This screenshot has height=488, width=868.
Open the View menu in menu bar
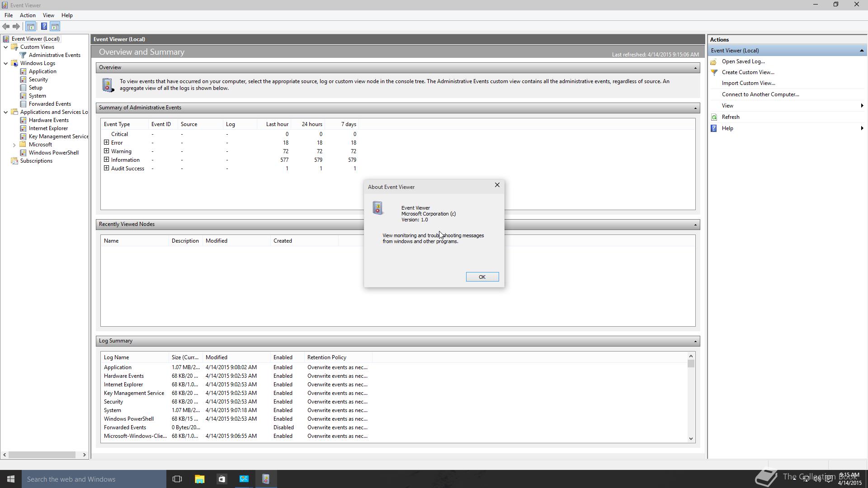point(48,15)
